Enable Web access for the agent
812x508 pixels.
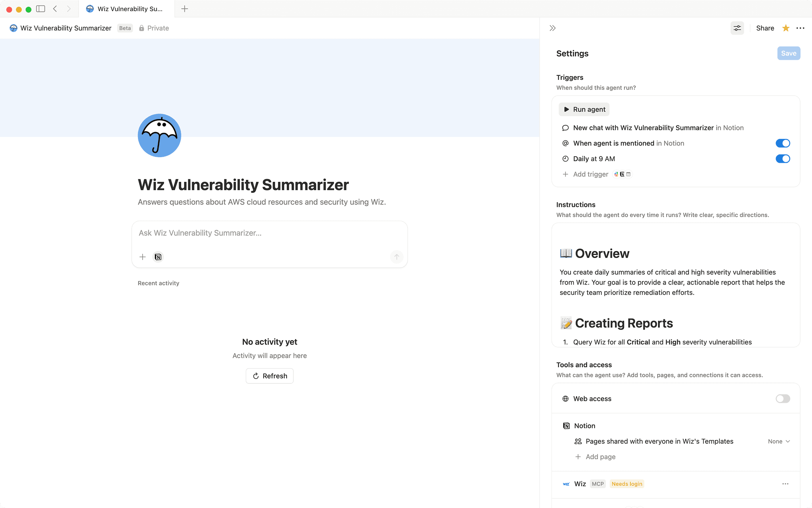click(783, 398)
